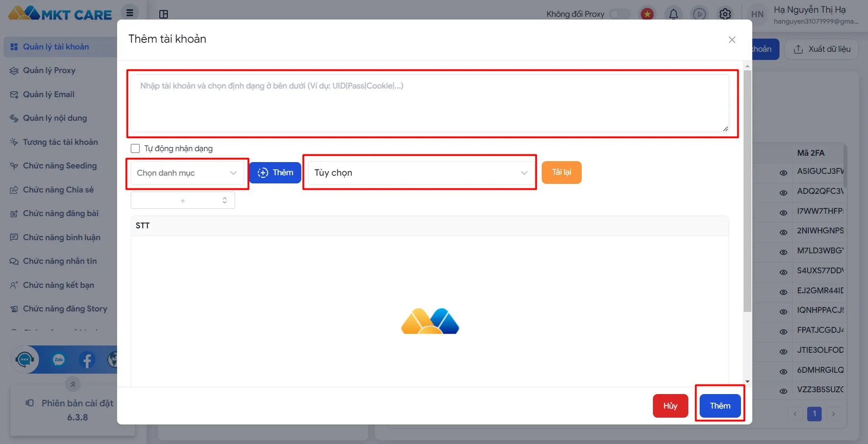Show the A5IGUCJ3FV row eye icon
Screen dimensions: 868x444
coord(783,173)
